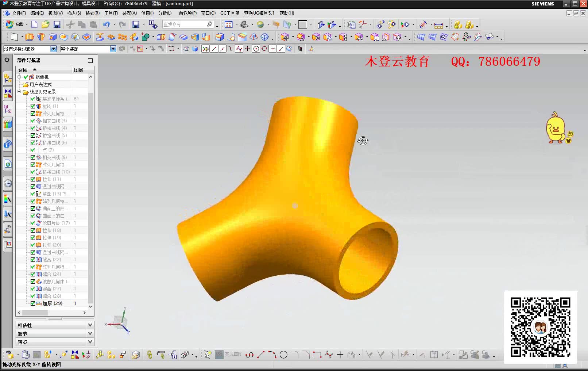Screen dimensions: 588x371
Task: Open the 燕秀UG模具5.1 menu
Action: 259,13
